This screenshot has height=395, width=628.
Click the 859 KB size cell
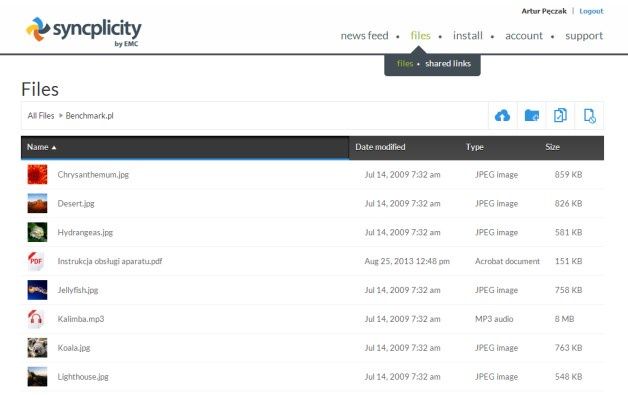coord(568,175)
